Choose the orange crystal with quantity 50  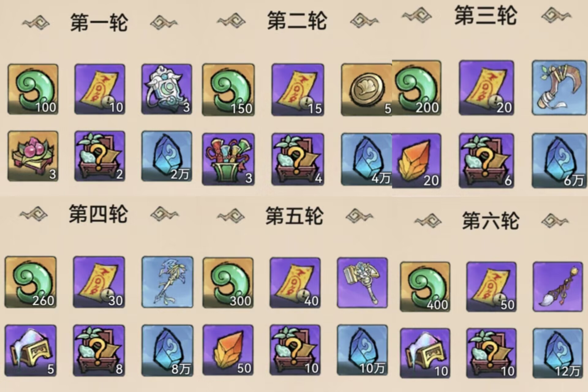coord(228,350)
